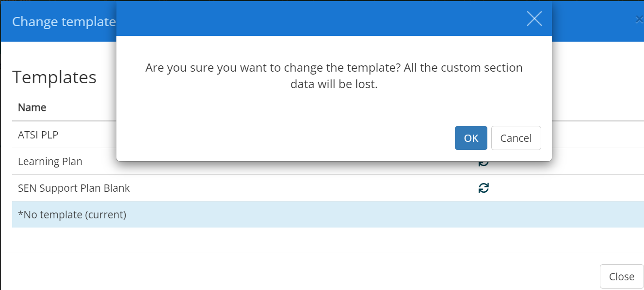Click the Name column header
644x290 pixels.
[x=32, y=107]
